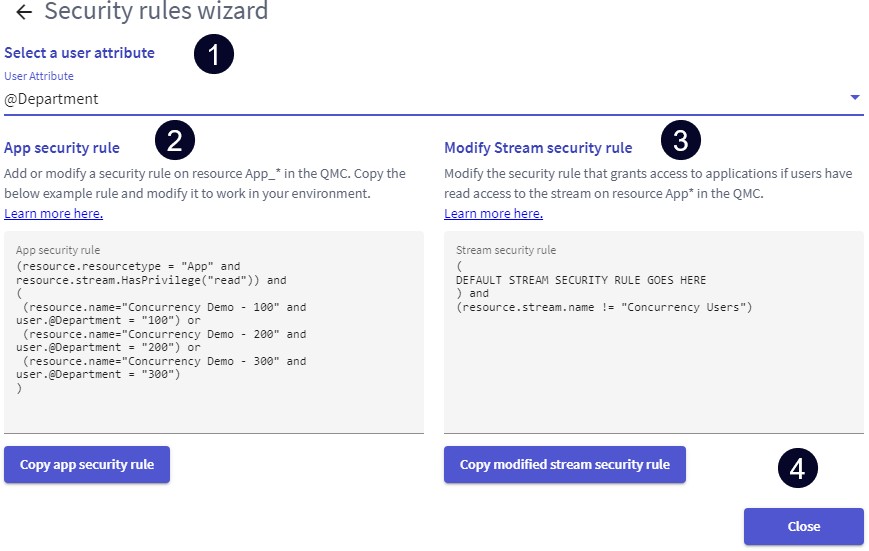This screenshot has height=551, width=869.
Task: Click the Security rules wizard title
Action: pos(156,11)
